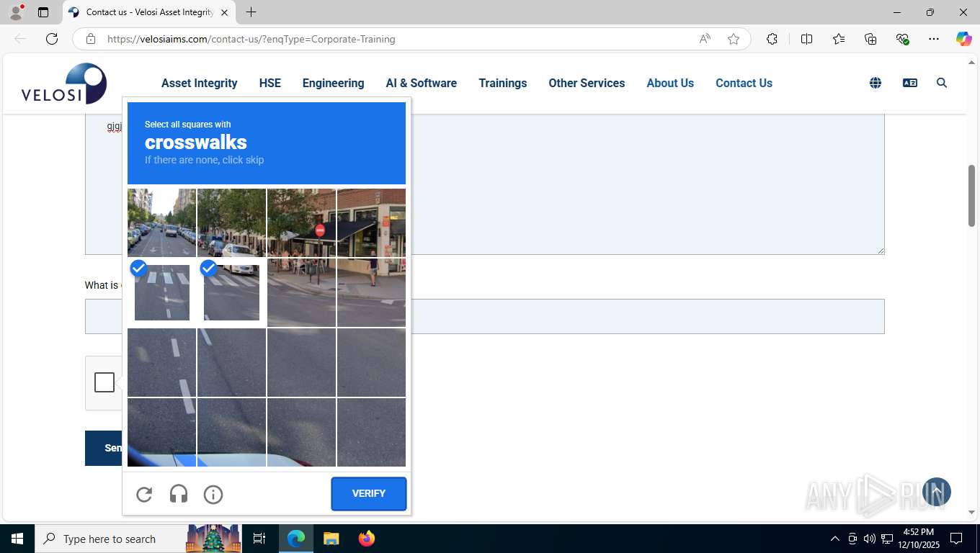Launch Firefox from the taskbar
980x553 pixels.
click(x=367, y=539)
